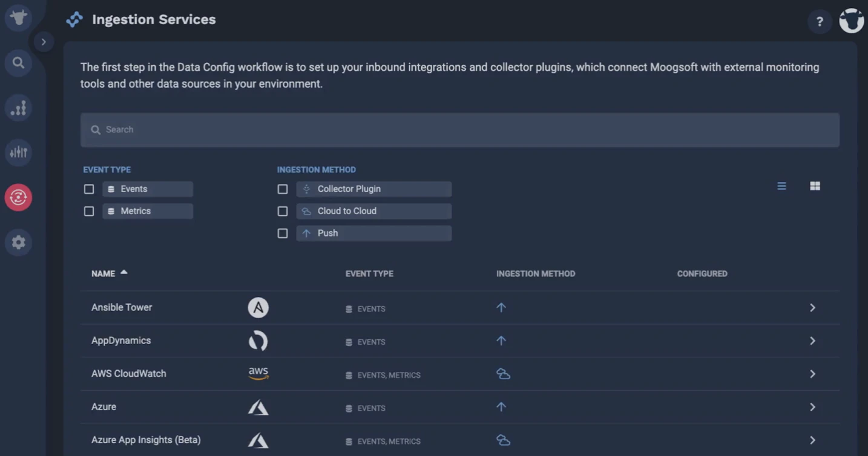Open the search icon in the sidebar
868x456 pixels.
(18, 62)
